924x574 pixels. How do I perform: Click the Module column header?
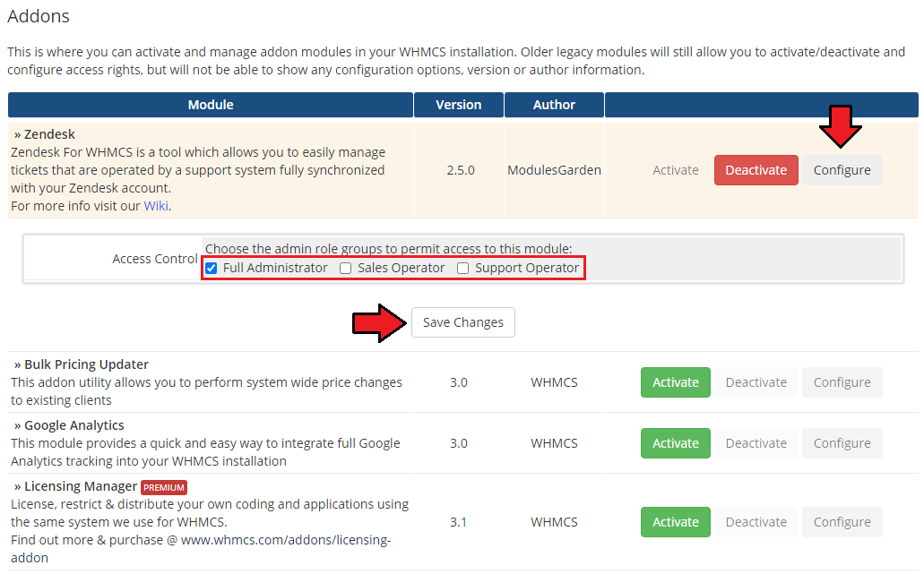(211, 105)
